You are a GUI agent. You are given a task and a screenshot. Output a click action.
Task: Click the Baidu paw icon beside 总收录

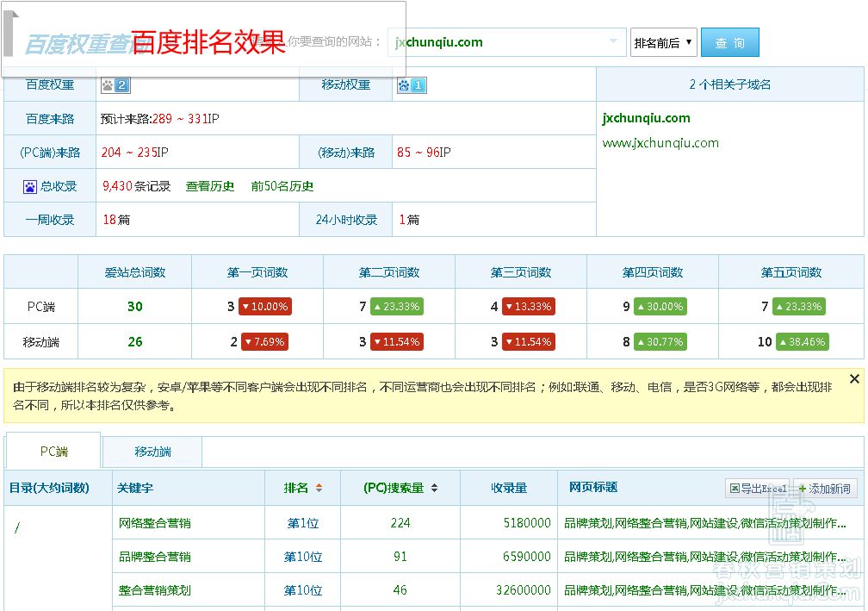30,187
